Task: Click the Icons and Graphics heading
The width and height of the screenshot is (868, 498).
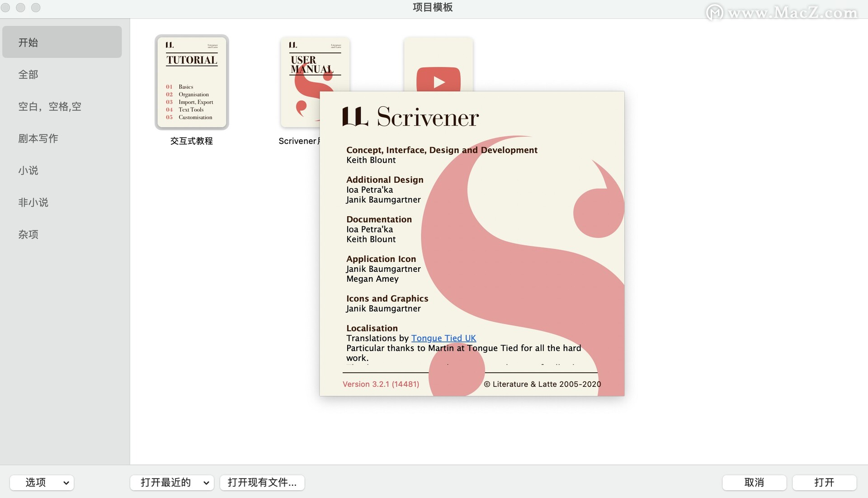Action: pyautogui.click(x=387, y=299)
